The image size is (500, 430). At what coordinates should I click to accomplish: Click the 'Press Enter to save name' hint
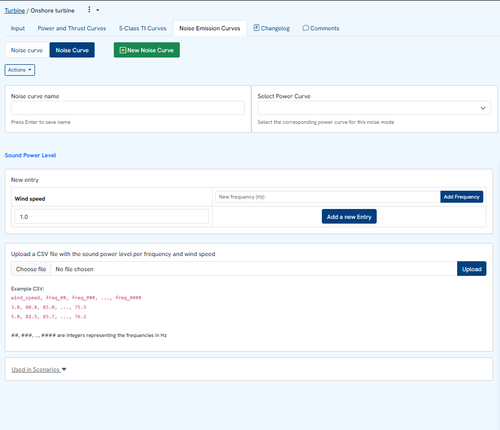[41, 122]
